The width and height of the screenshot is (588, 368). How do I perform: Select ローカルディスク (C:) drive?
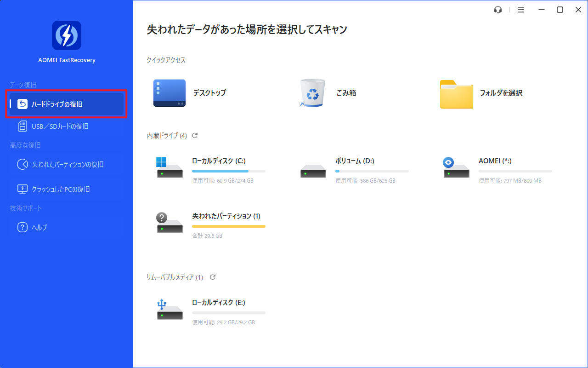point(219,161)
